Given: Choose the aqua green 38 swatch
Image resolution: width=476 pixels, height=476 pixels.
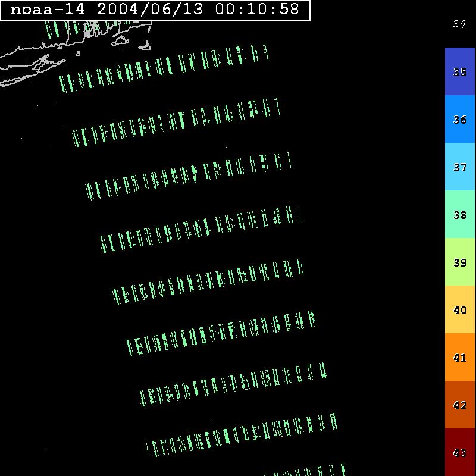Looking at the screenshot, I should pos(460,214).
